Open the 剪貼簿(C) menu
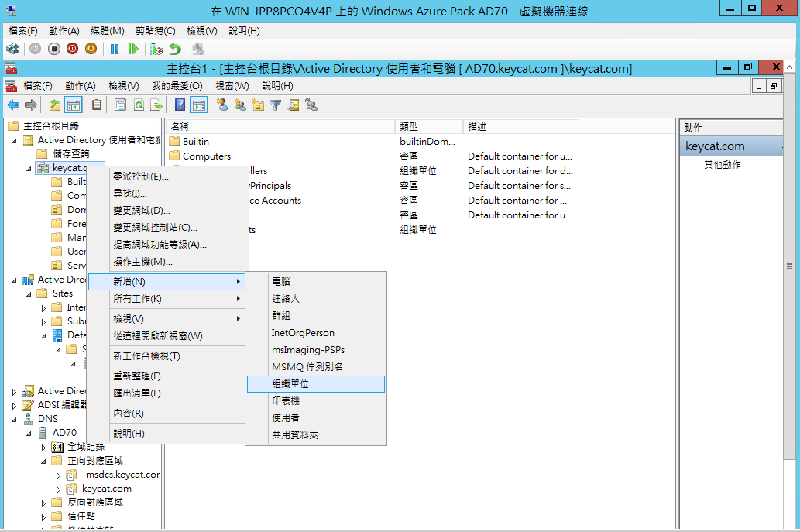800x532 pixels. [x=156, y=31]
